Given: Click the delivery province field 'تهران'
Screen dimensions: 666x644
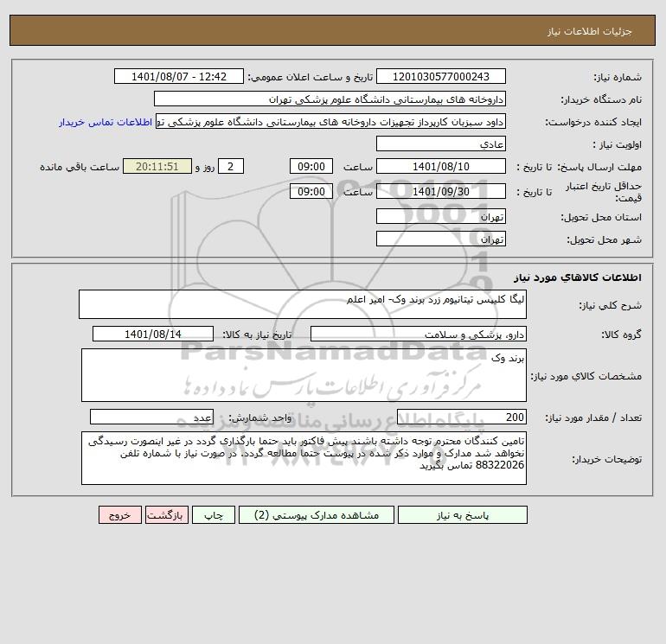Looking at the screenshot, I should point(441,216).
